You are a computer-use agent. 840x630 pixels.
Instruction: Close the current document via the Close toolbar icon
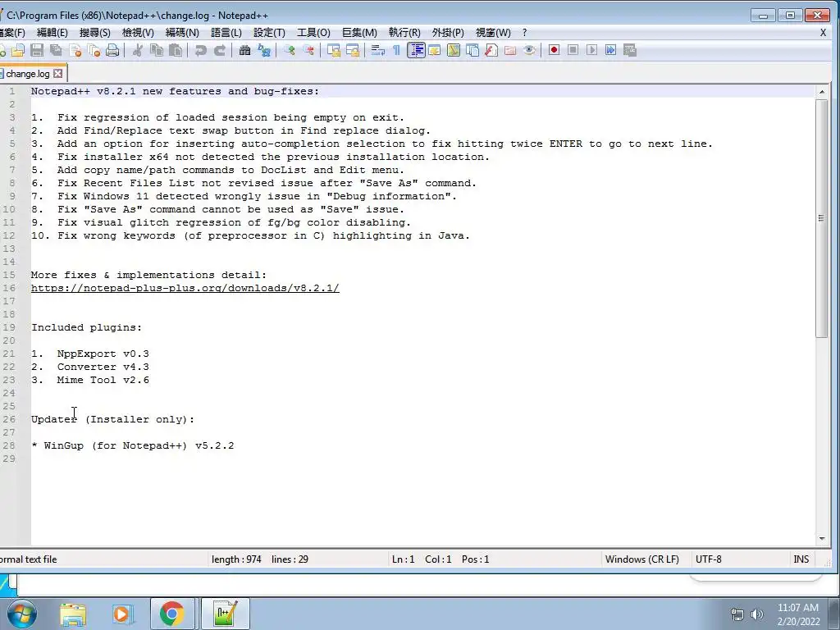75,50
